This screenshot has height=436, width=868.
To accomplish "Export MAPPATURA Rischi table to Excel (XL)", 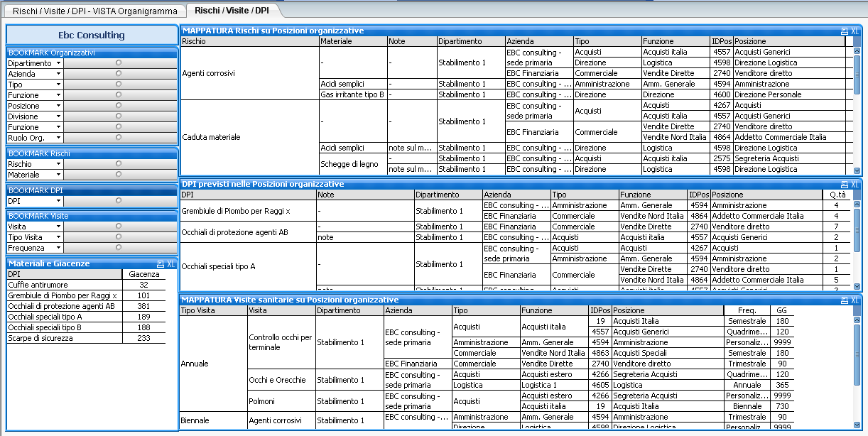I will (855, 31).
